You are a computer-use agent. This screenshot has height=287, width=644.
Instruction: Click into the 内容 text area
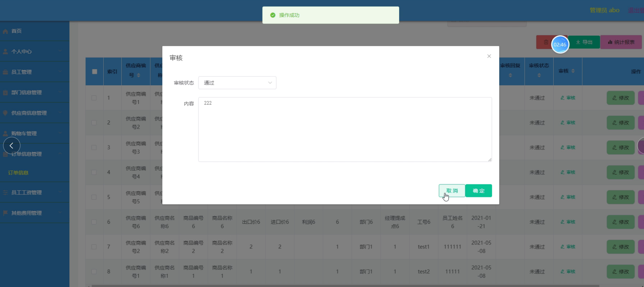tap(345, 129)
